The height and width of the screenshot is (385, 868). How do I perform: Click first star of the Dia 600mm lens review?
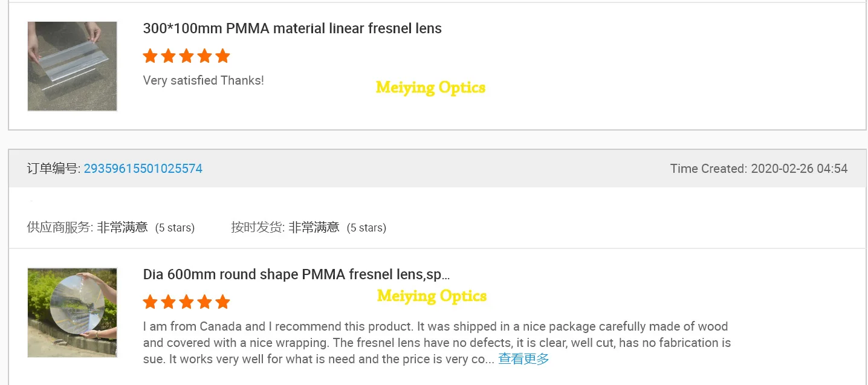pyautogui.click(x=151, y=302)
